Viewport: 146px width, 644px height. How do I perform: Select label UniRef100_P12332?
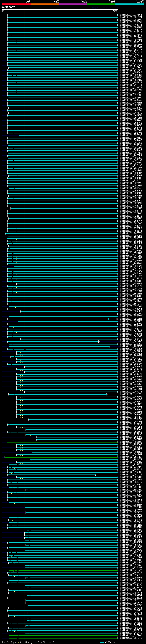coord(131,618)
